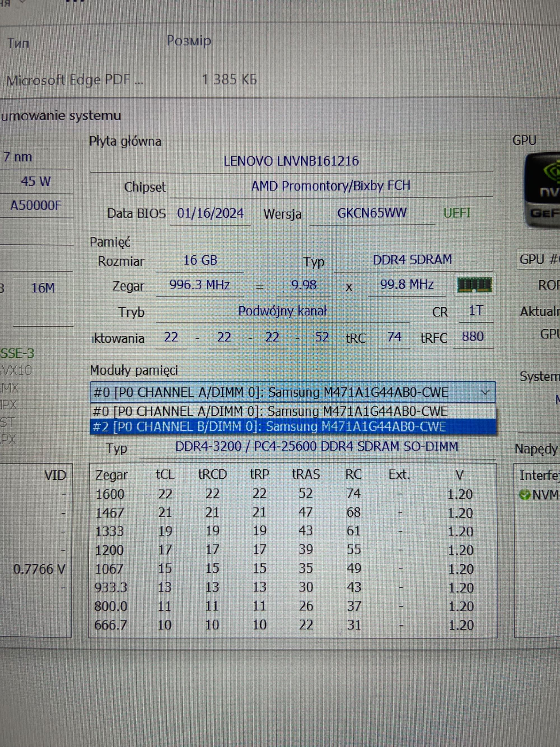Click the 7 nm process value
This screenshot has width=560, height=747.
click(x=18, y=157)
